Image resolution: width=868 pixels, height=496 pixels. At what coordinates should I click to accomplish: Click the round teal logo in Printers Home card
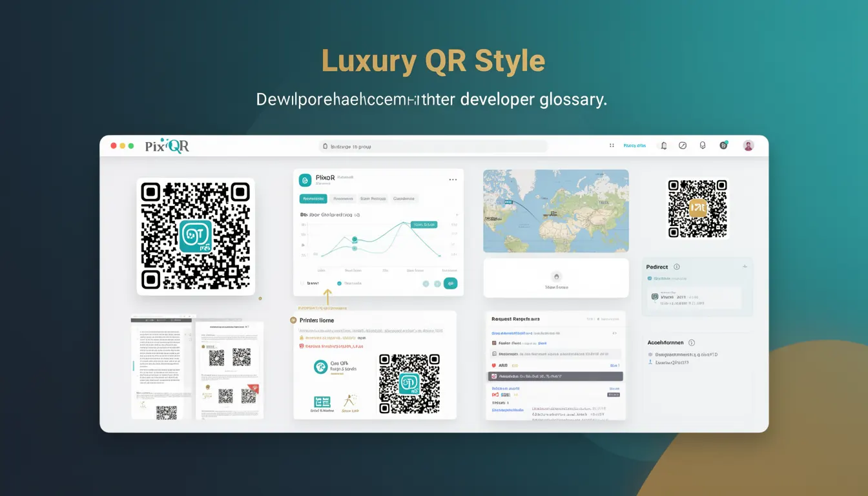pyautogui.click(x=320, y=367)
